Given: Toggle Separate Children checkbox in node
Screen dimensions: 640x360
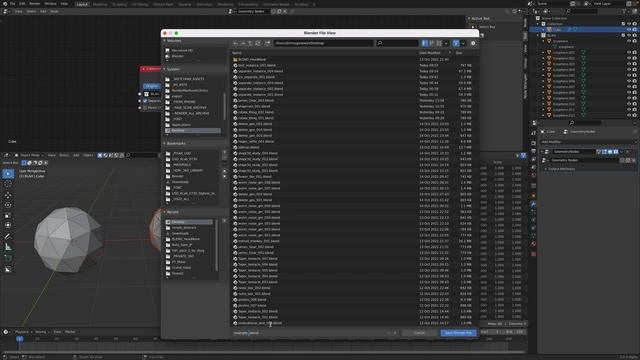Looking at the screenshot, I should pos(145,101).
